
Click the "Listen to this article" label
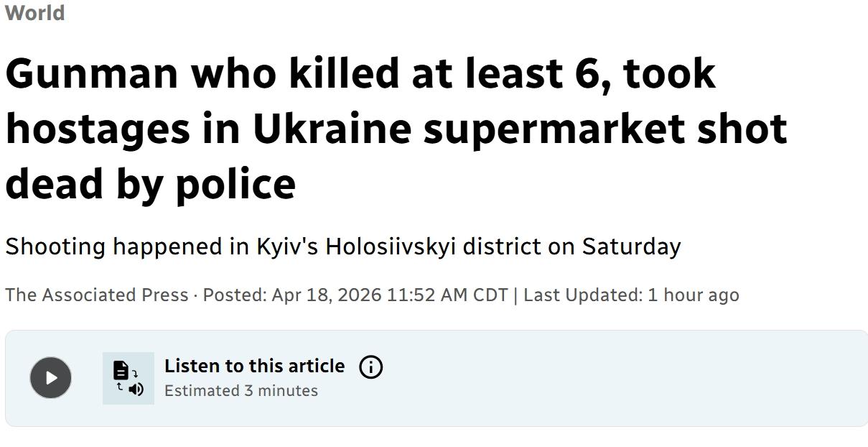[x=254, y=366]
